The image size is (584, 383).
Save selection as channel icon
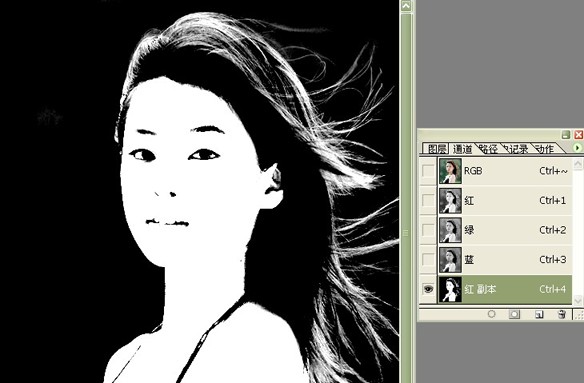pos(514,314)
